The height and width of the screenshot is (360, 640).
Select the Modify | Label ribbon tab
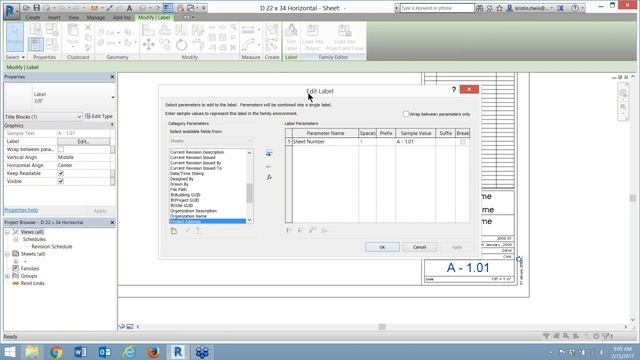[154, 18]
